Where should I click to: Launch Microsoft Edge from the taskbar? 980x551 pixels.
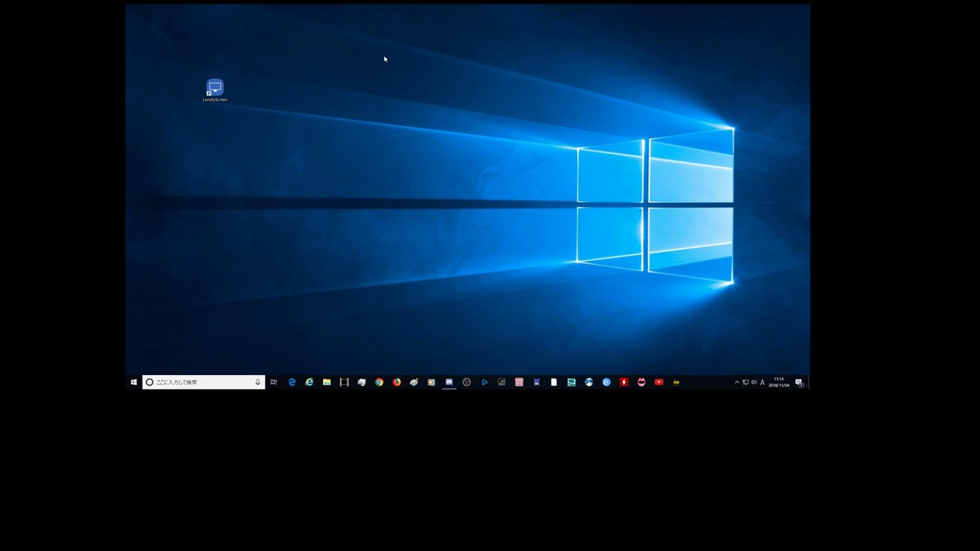(x=292, y=382)
